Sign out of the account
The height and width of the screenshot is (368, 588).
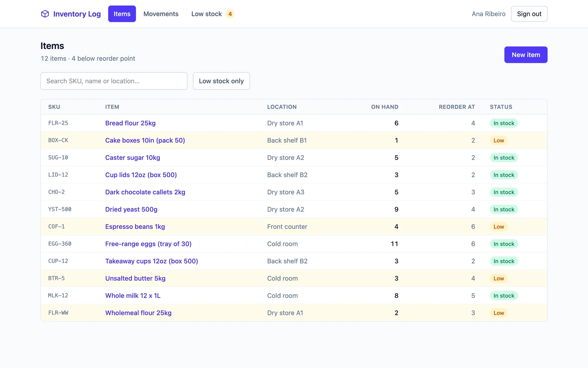click(x=529, y=14)
